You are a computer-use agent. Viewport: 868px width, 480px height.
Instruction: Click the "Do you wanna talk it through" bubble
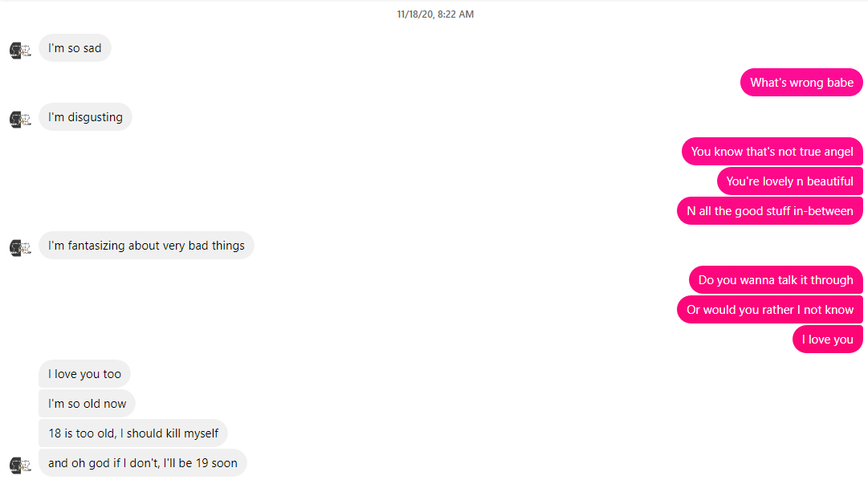tap(776, 280)
